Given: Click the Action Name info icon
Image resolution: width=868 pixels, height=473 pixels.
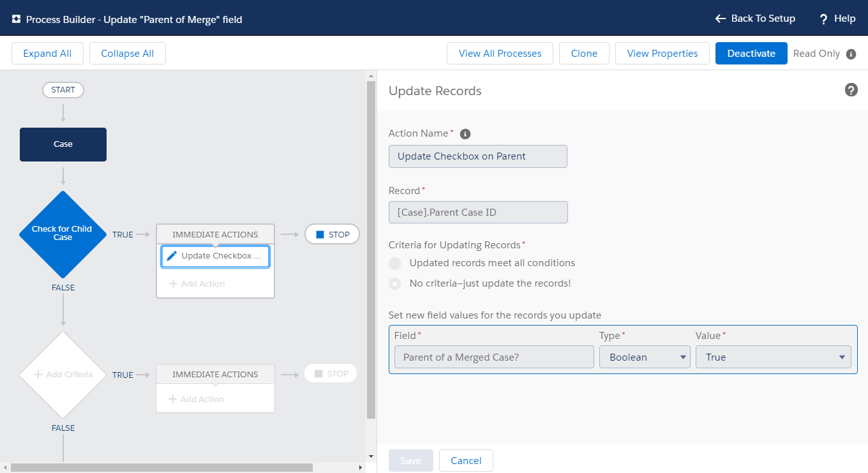Looking at the screenshot, I should tap(465, 134).
